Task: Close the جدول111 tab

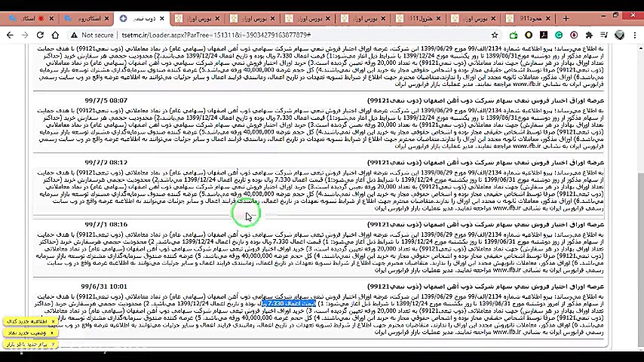Action: 438,19
